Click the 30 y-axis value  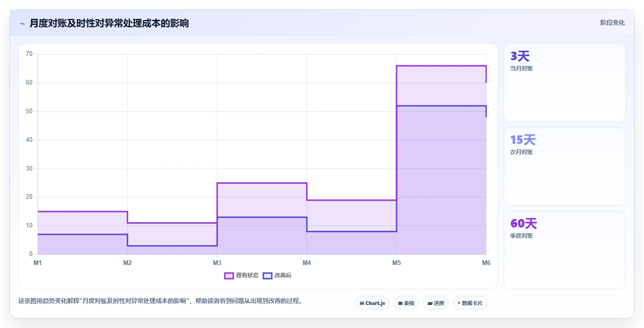point(29,169)
